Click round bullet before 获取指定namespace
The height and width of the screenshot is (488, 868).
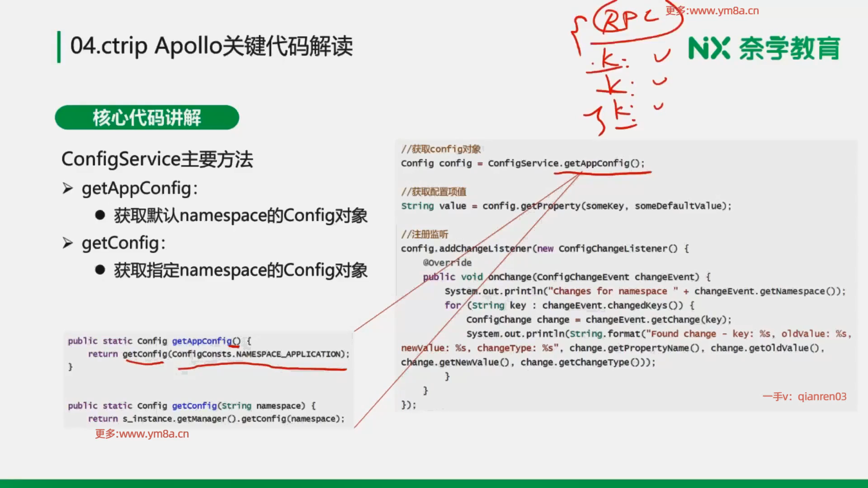[100, 270]
